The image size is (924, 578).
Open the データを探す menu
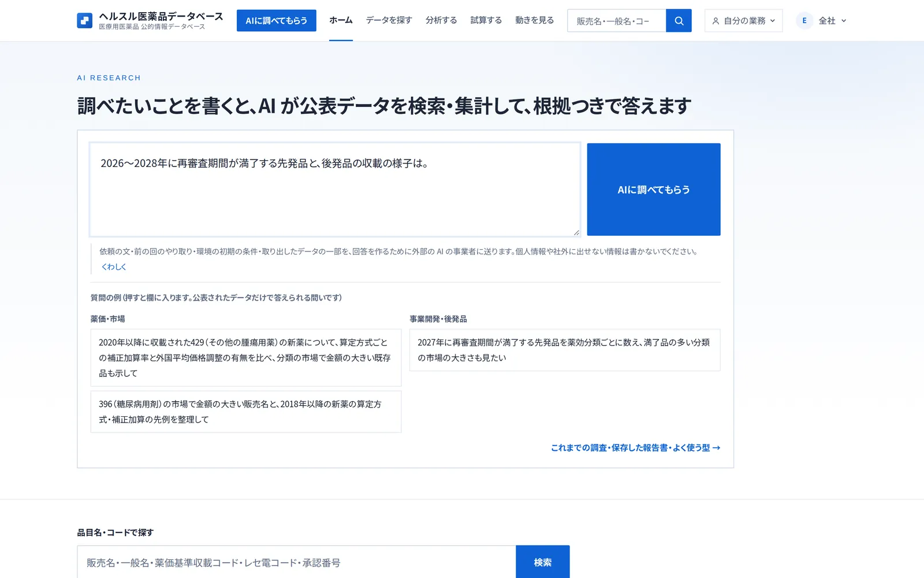pos(389,20)
